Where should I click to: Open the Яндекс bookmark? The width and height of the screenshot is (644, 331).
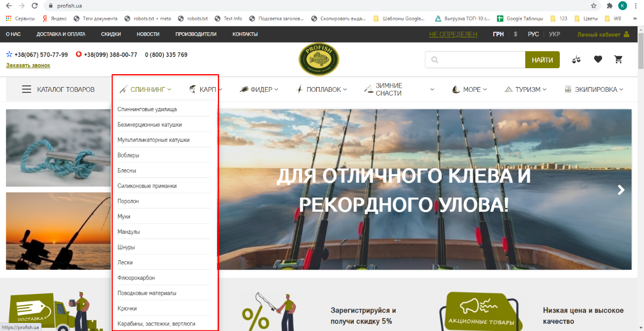(55, 18)
